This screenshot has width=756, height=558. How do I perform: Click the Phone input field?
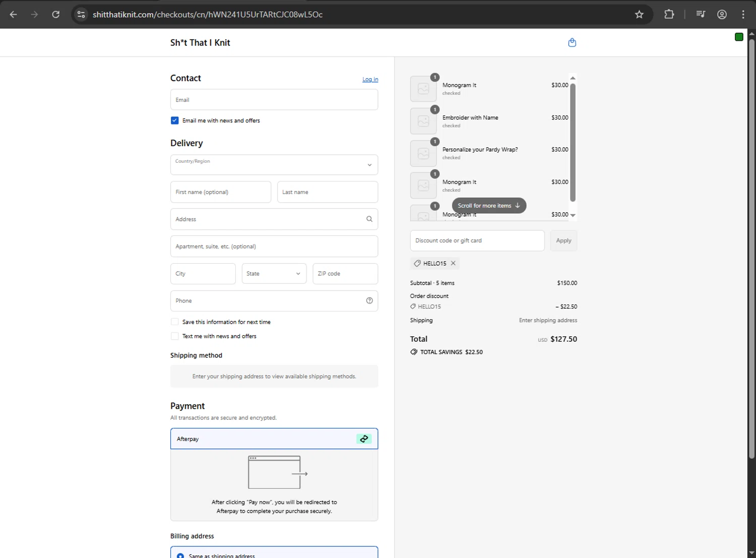click(274, 300)
